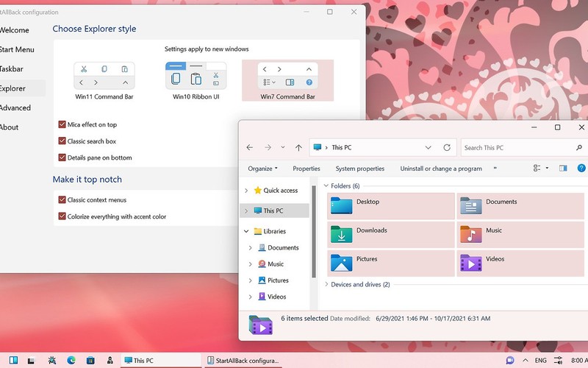Open System properties from command bar
The height and width of the screenshot is (368, 588).
click(x=360, y=169)
